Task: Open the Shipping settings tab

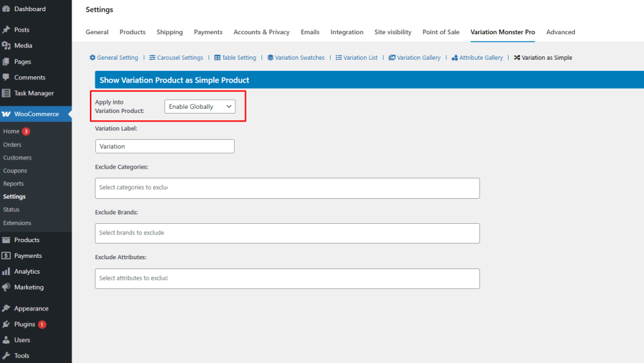Action: 170,32
